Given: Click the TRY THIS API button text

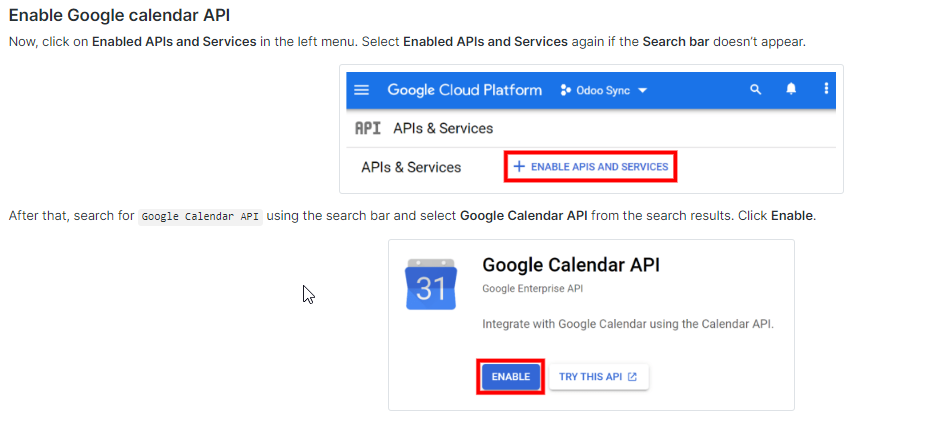Looking at the screenshot, I should [x=591, y=377].
